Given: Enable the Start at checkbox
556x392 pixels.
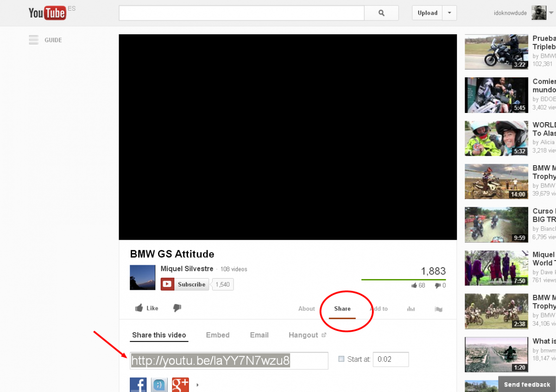Looking at the screenshot, I should (341, 359).
